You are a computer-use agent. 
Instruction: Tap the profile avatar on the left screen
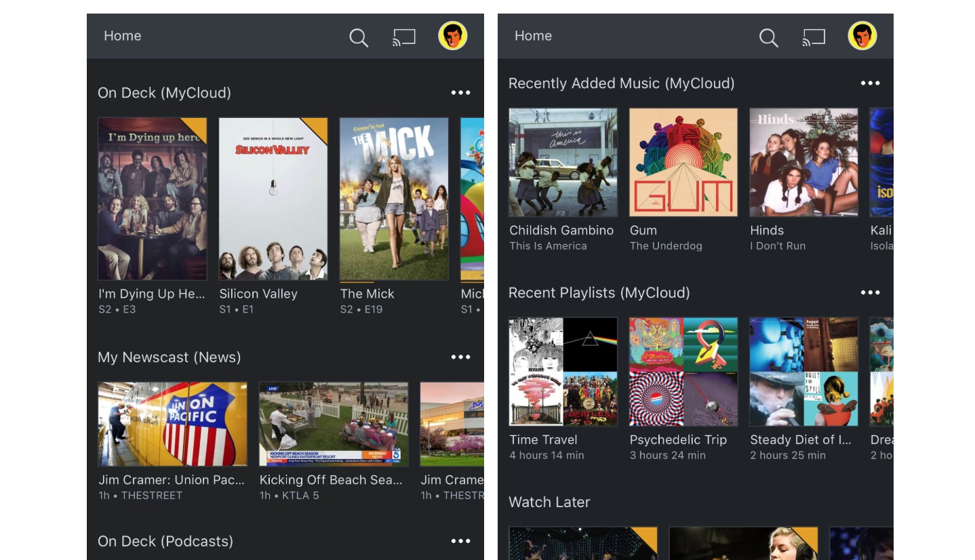(452, 37)
